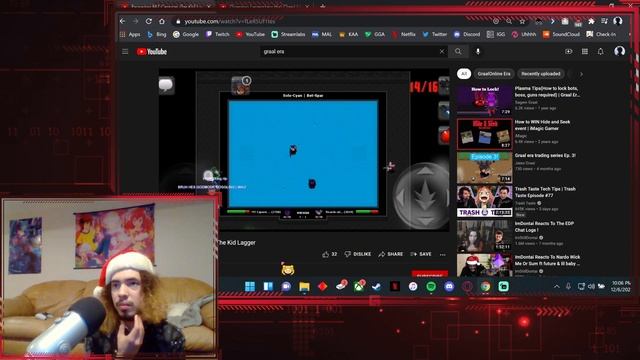This screenshot has width=640, height=360.
Task: Open Steam from the taskbar
Action: tap(376, 287)
